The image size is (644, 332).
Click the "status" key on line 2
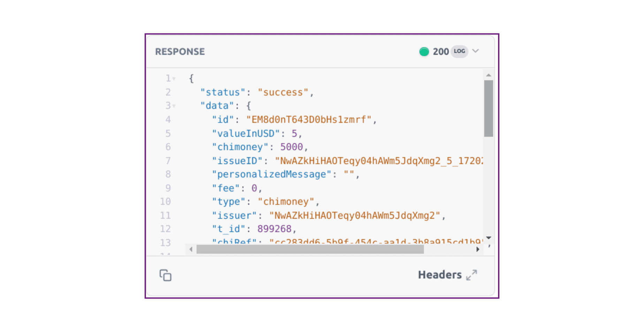(223, 92)
